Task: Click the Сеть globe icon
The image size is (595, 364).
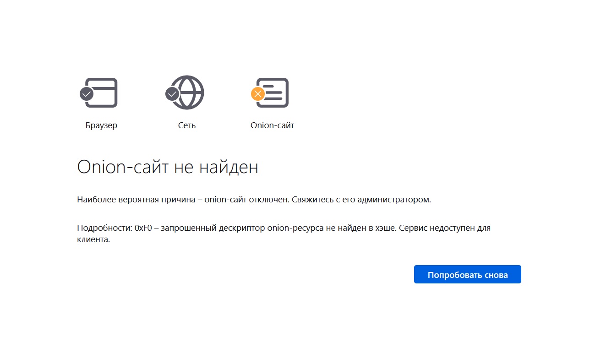Action: 185,92
